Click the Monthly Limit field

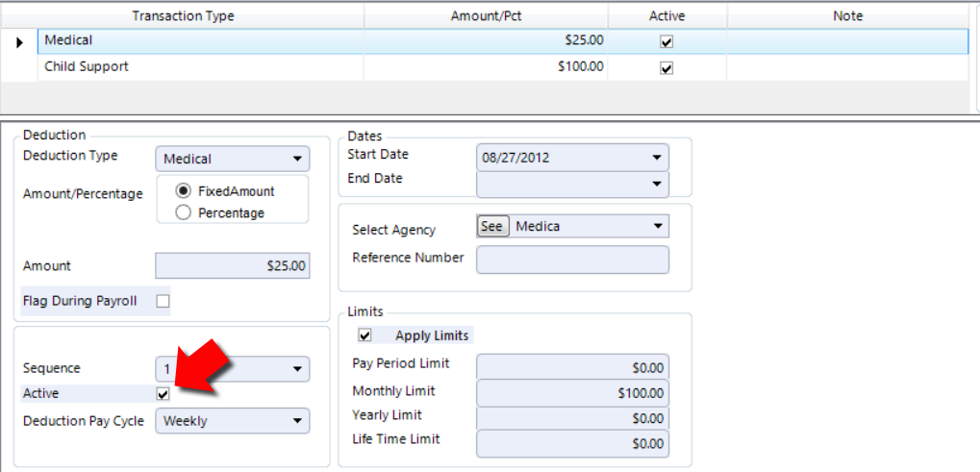tap(572, 394)
